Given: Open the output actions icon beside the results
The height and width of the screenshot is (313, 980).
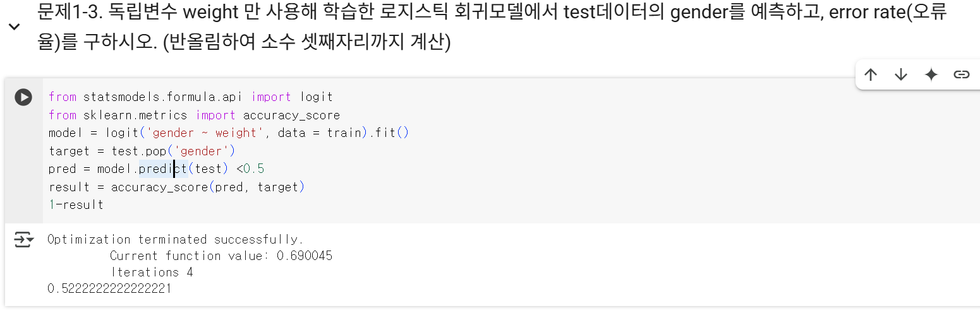Looking at the screenshot, I should click(24, 240).
